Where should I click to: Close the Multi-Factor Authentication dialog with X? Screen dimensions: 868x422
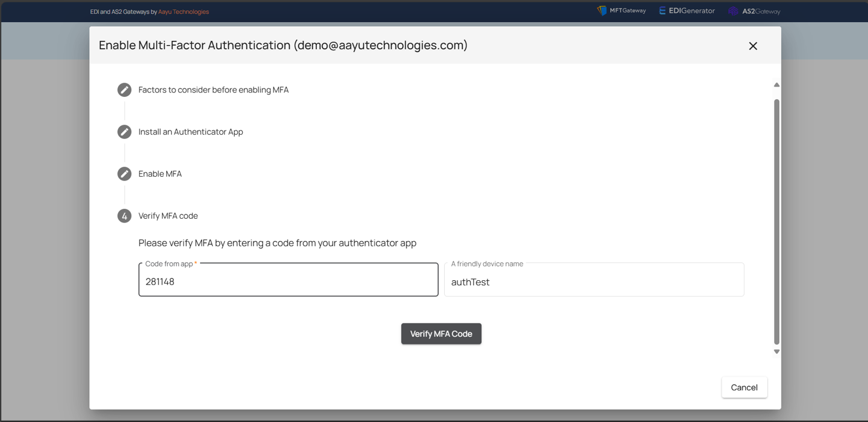pyautogui.click(x=753, y=46)
